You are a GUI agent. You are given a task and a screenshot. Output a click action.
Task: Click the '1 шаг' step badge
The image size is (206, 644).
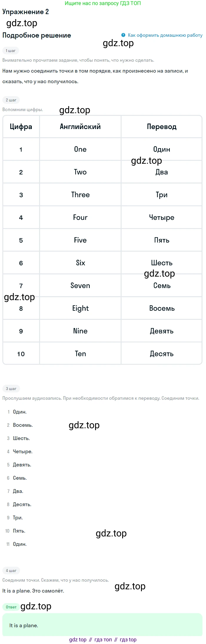[x=11, y=51]
